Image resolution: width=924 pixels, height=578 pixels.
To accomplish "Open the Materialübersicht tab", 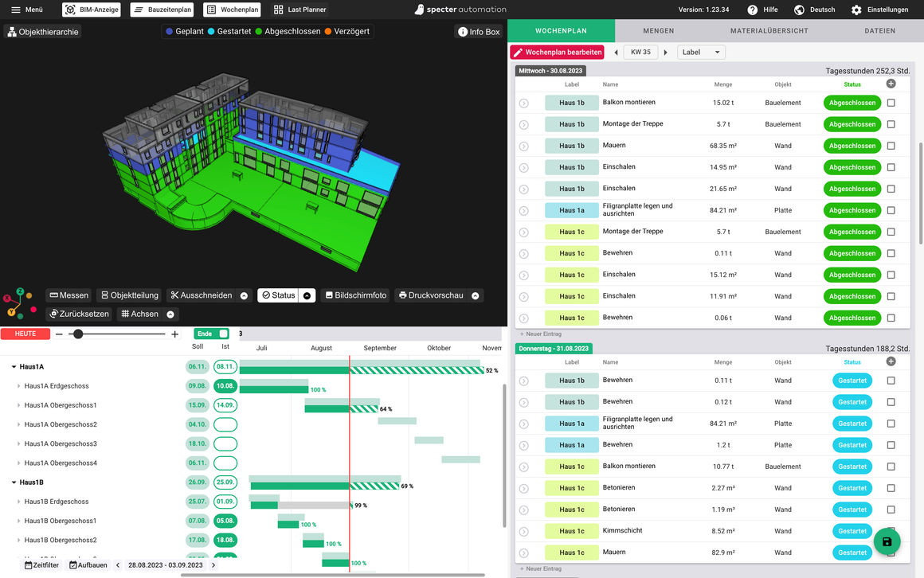I will pos(769,30).
